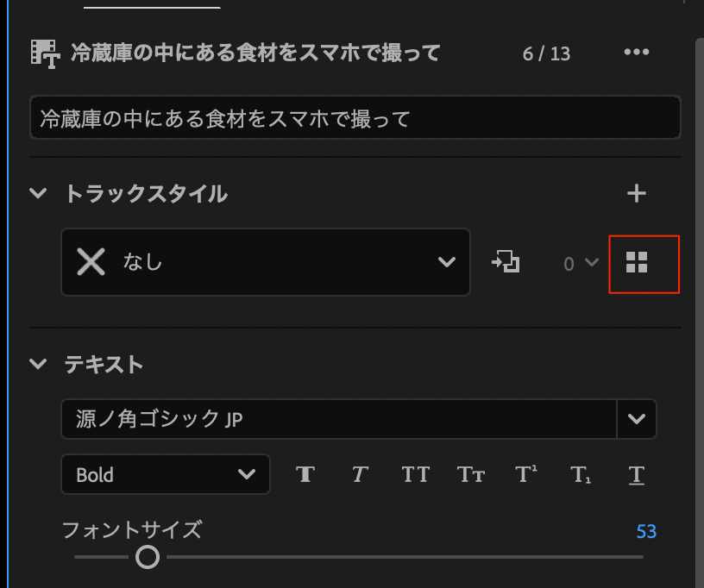Image resolution: width=704 pixels, height=588 pixels.
Task: Open the three-dots options menu
Action: tap(636, 53)
